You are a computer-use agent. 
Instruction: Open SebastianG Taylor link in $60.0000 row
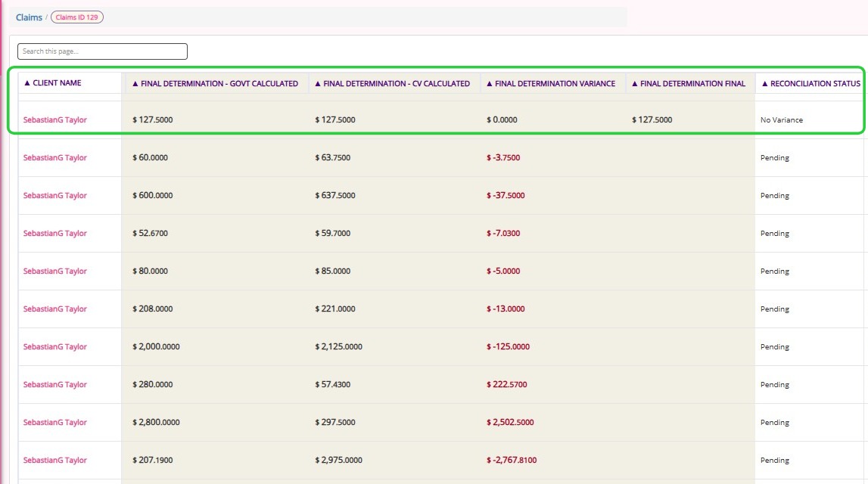click(x=54, y=157)
